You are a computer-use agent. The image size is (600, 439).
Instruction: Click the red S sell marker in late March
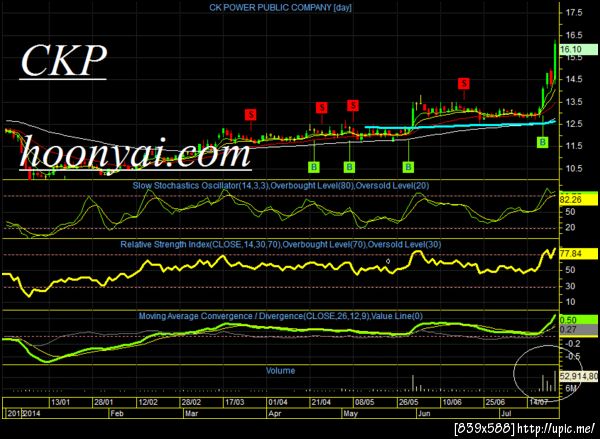[251, 114]
